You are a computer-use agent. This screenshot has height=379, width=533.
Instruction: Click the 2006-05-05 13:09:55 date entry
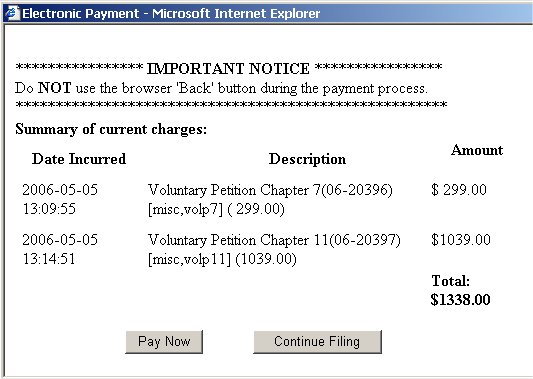(60, 199)
